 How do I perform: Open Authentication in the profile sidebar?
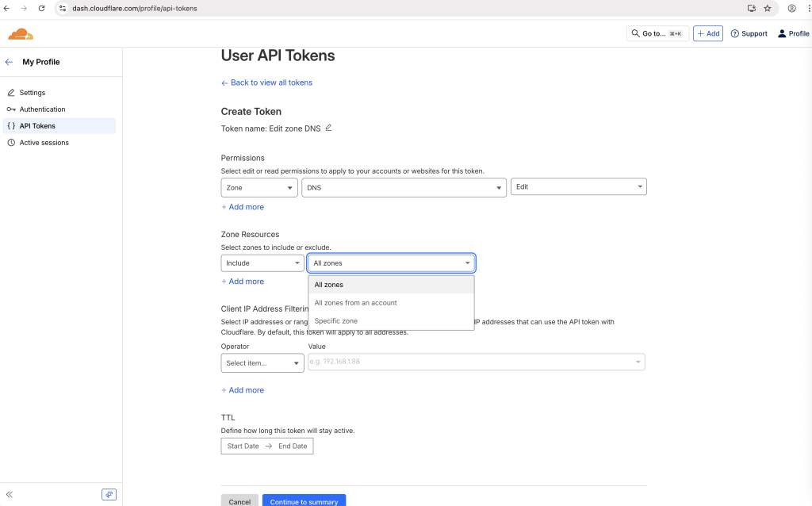pyautogui.click(x=42, y=109)
